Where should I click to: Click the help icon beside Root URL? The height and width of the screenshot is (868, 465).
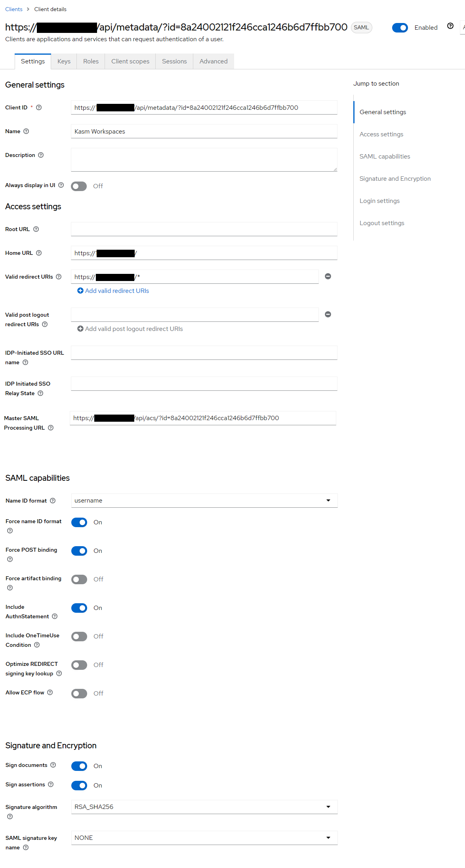click(x=36, y=229)
